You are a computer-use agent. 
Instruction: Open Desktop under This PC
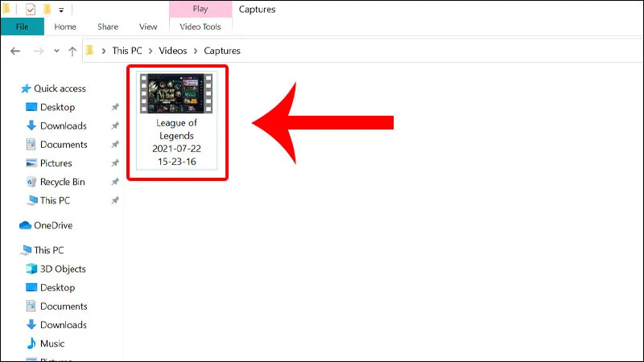tap(57, 287)
